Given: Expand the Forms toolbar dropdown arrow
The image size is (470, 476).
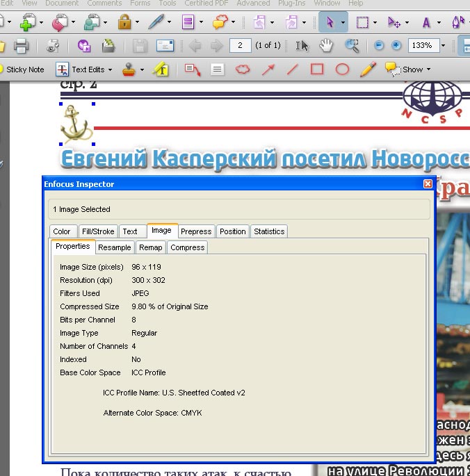Looking at the screenshot, I should (201, 22).
